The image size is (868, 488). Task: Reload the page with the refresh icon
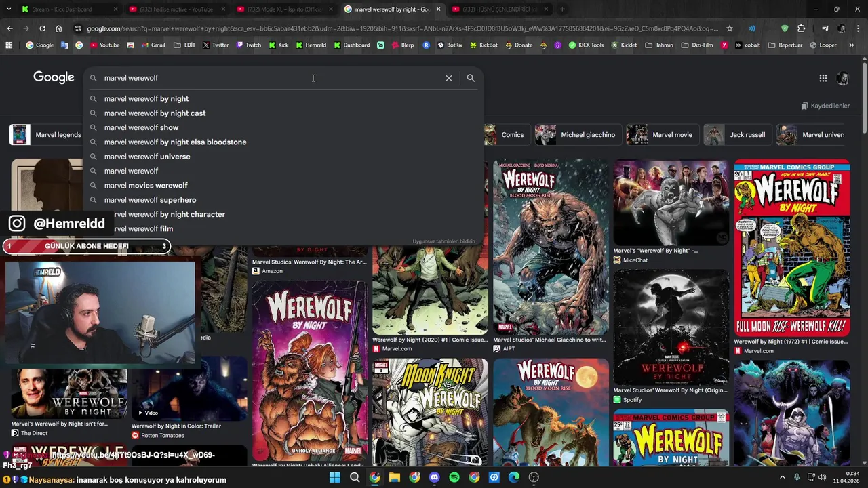[x=42, y=28]
